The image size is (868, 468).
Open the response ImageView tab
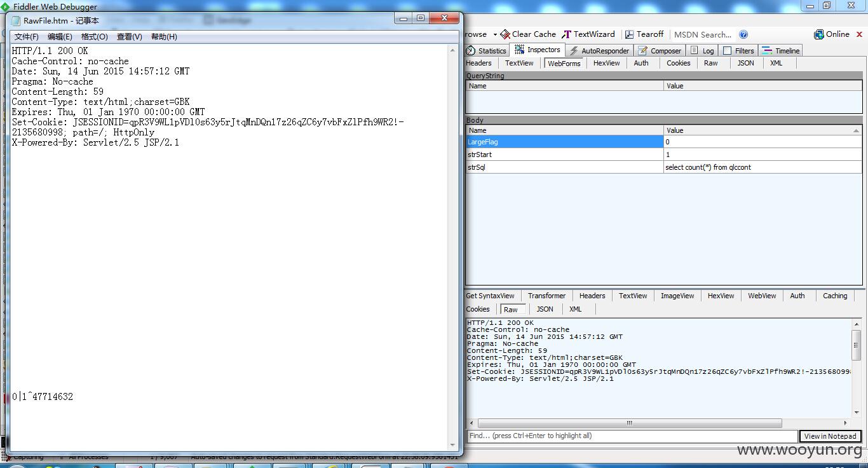point(677,296)
